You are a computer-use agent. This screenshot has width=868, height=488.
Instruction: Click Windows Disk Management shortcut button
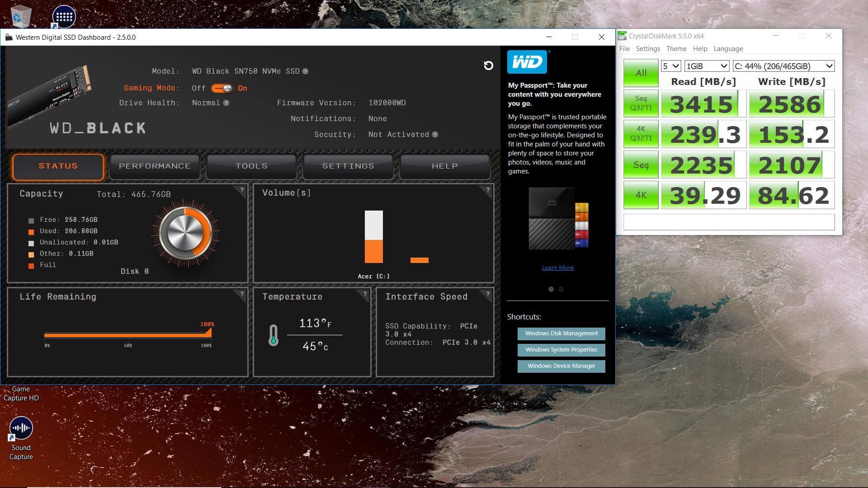tap(561, 333)
